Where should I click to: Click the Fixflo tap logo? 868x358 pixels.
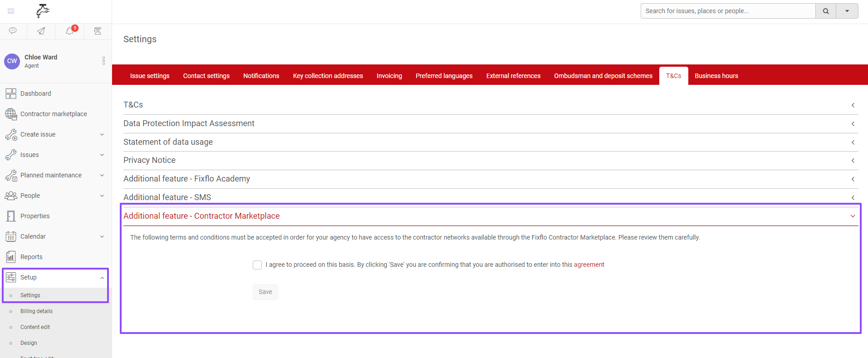(x=43, y=11)
